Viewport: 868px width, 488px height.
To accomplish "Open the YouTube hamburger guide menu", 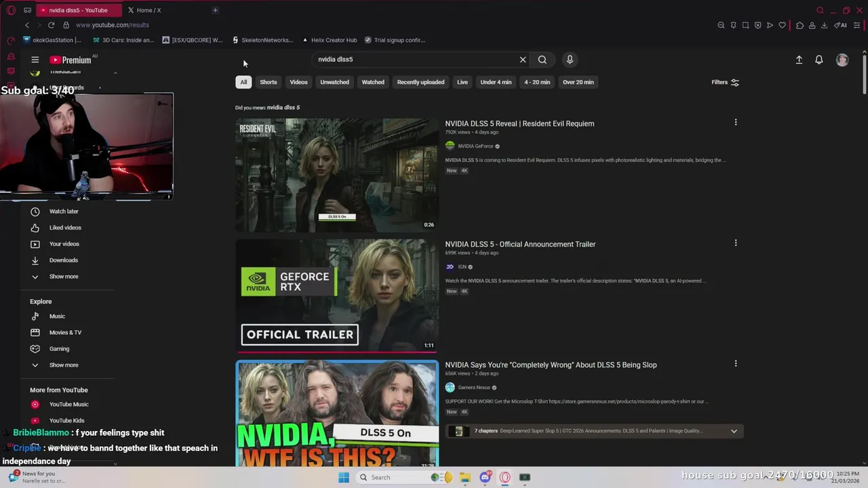I will (35, 60).
